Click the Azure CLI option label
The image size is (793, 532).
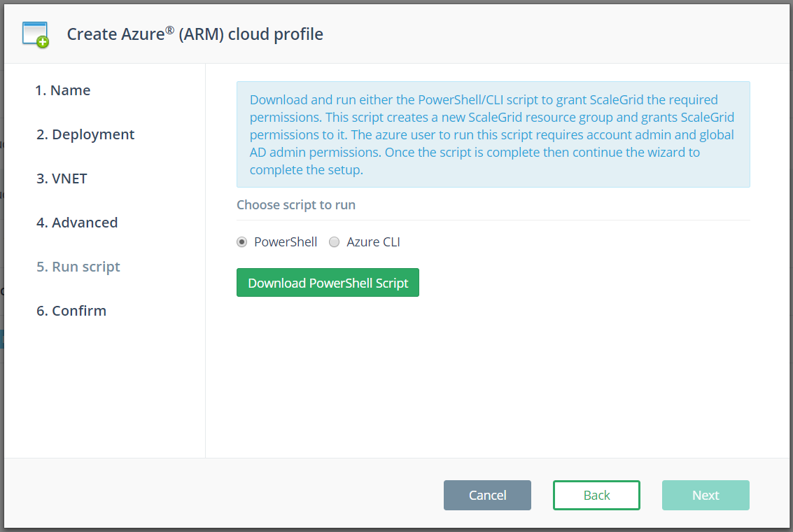tap(373, 241)
